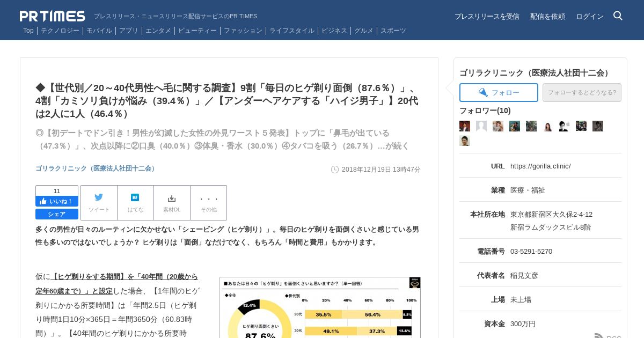
Task: Open the ビューティー category
Action: (x=197, y=31)
